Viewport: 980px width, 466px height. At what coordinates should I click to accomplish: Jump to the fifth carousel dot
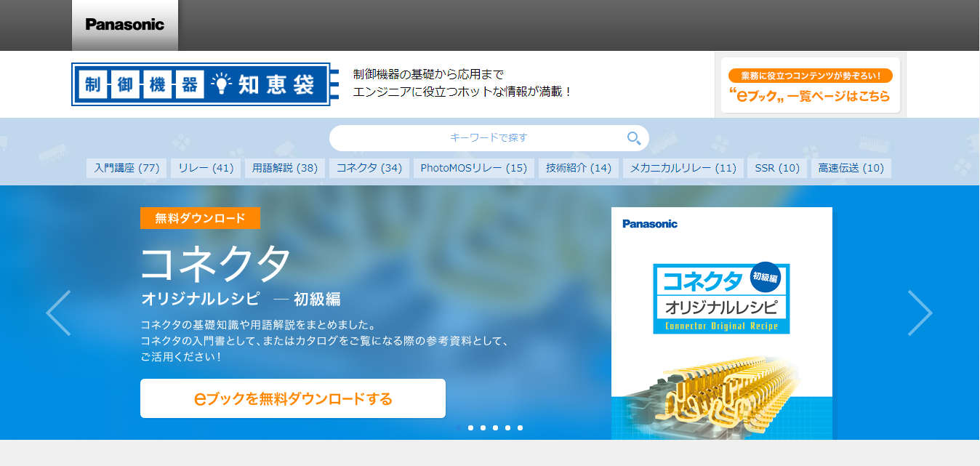click(507, 427)
